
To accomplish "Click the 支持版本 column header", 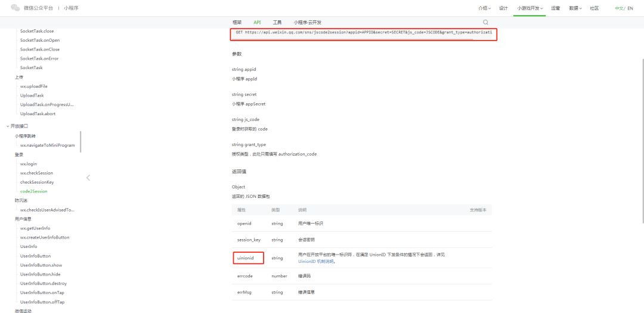I will point(478,210).
